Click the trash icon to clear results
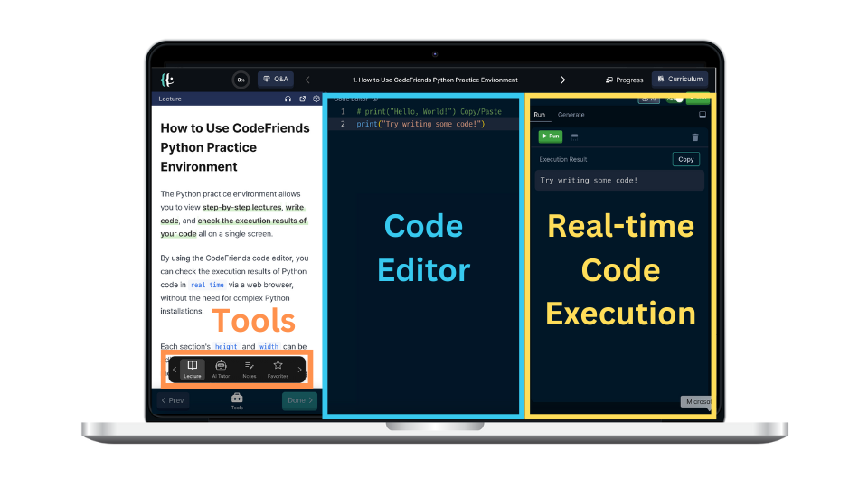The width and height of the screenshot is (868, 488). pos(695,136)
